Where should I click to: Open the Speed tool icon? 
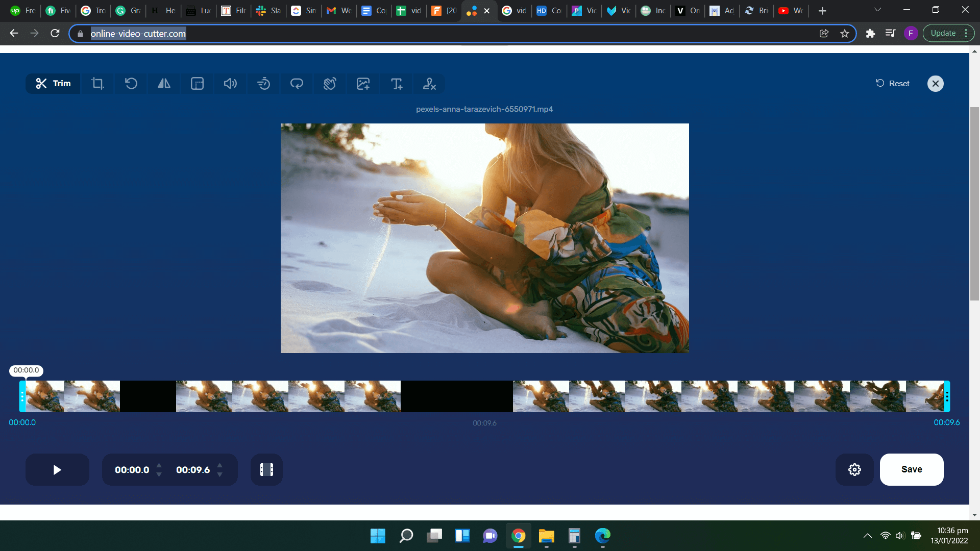pyautogui.click(x=263, y=84)
